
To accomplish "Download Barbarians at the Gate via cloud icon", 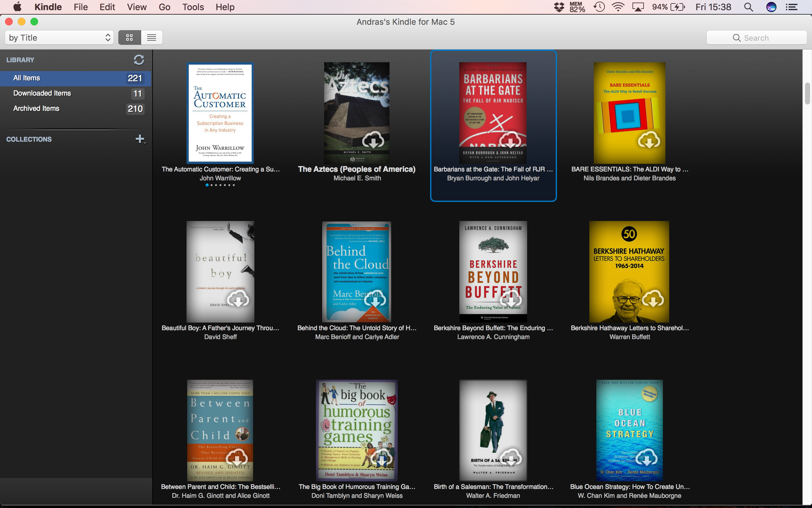I will [510, 140].
